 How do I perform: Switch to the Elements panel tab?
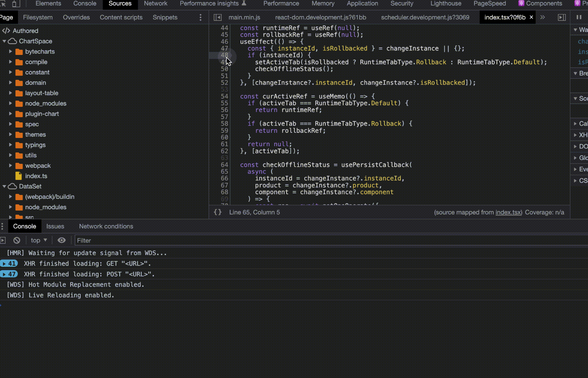click(48, 4)
